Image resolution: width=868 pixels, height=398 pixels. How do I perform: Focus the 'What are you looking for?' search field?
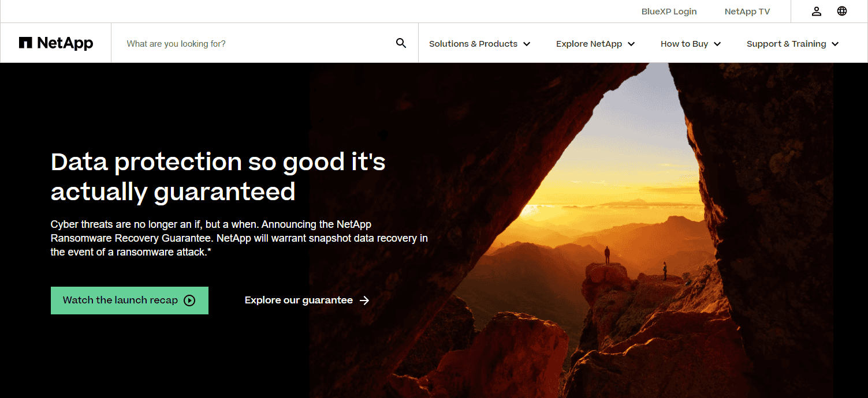click(x=254, y=44)
